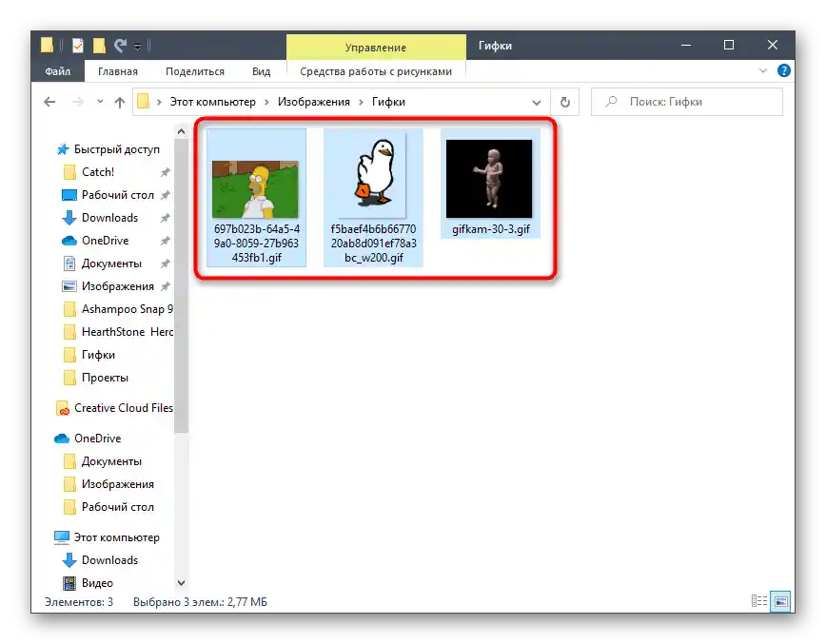Switch to large thumbnails view icon

pos(780,601)
